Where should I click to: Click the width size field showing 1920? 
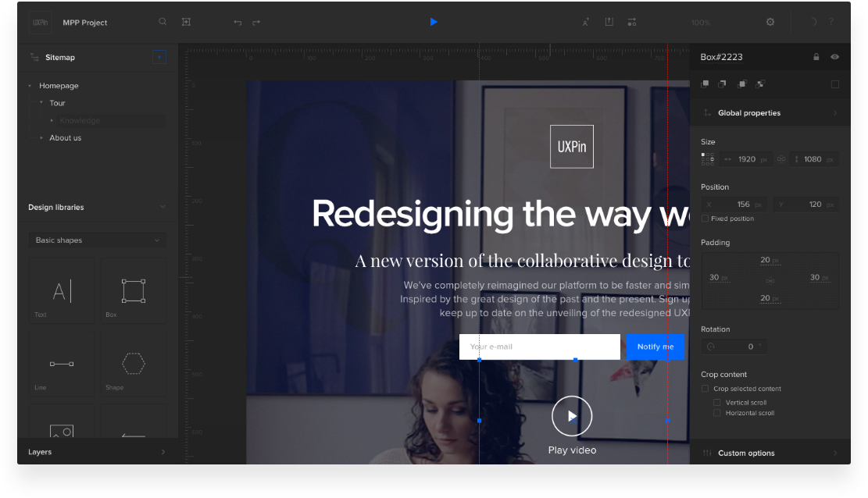(x=747, y=159)
